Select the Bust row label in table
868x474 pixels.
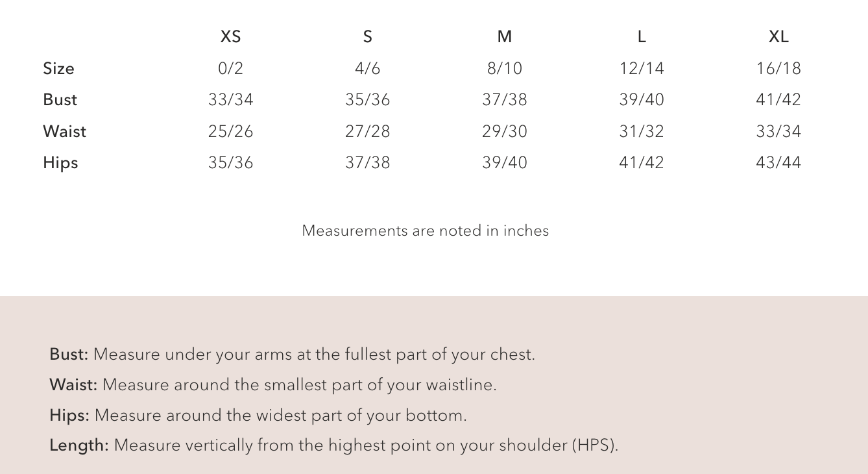point(60,99)
